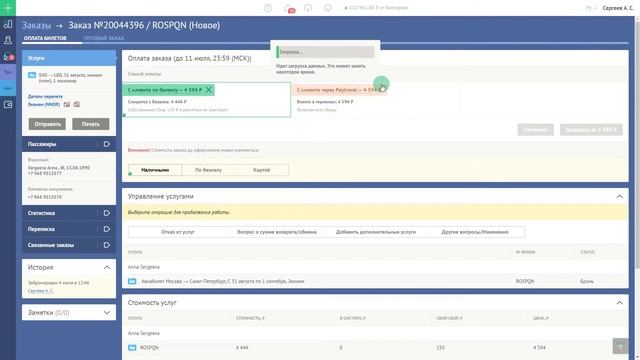Click the green plus icon in top-left corner
This screenshot has height=360, width=640.
tap(8, 8)
